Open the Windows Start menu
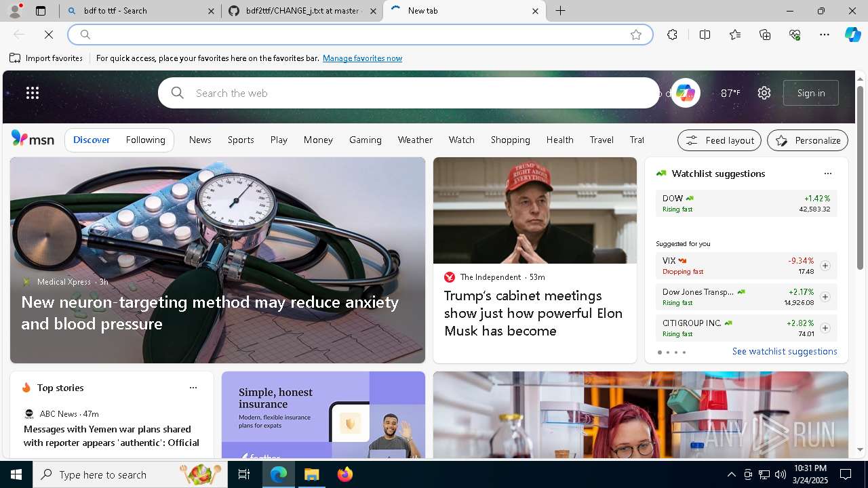Viewport: 868px width, 488px height. 16,474
